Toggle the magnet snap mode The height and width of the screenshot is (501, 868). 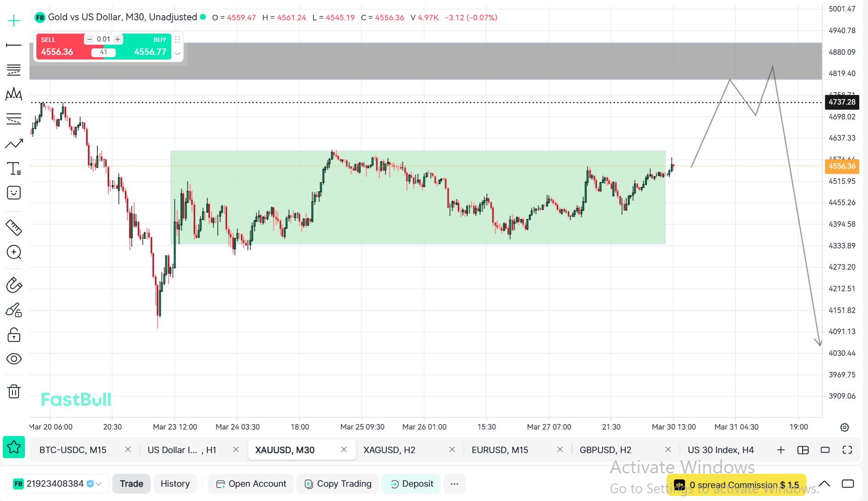tap(14, 285)
